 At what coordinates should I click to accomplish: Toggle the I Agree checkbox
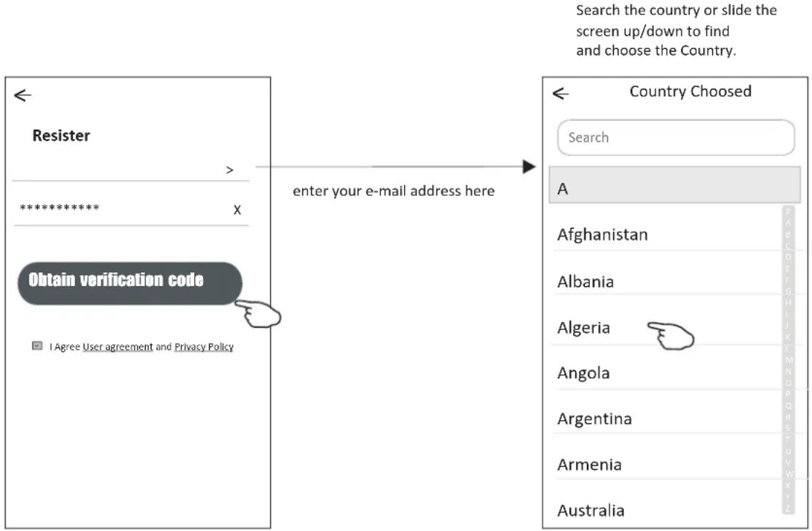point(36,345)
